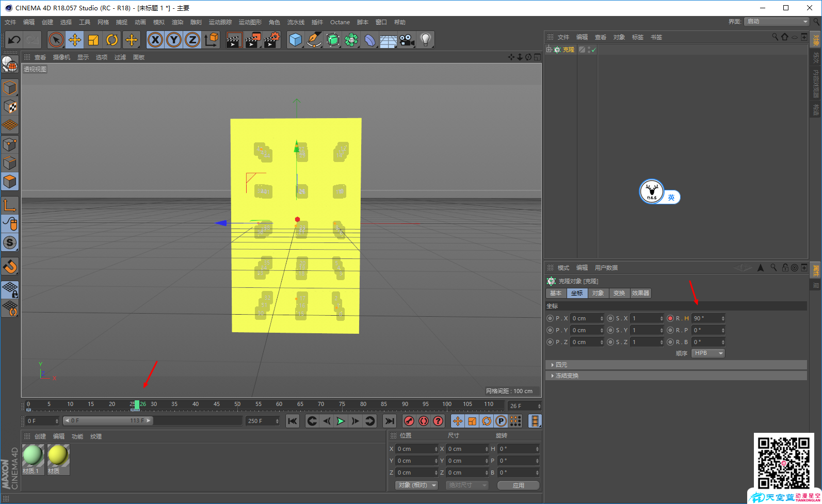Switch to the 对象 attribute tab
The image size is (822, 504).
click(598, 293)
